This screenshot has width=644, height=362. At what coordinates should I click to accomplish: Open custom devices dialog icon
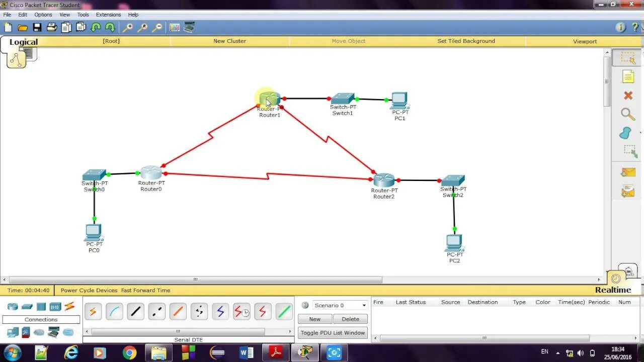click(x=189, y=28)
